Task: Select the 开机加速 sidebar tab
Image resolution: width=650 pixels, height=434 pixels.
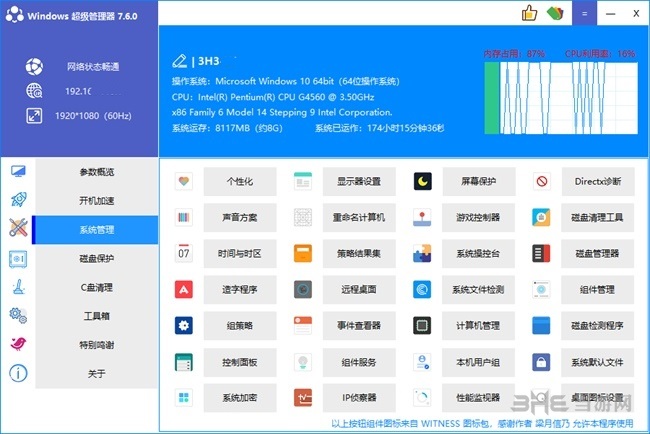Action: pyautogui.click(x=97, y=201)
